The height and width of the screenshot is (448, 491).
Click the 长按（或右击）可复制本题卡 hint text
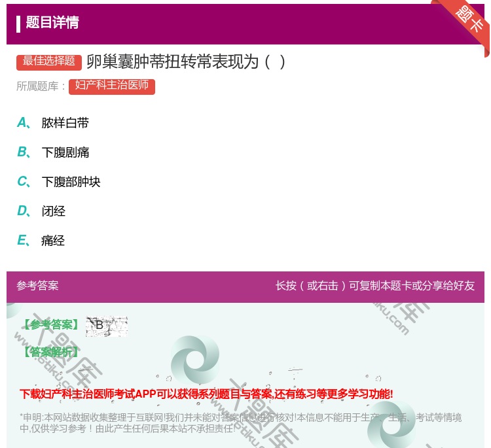[x=375, y=286]
